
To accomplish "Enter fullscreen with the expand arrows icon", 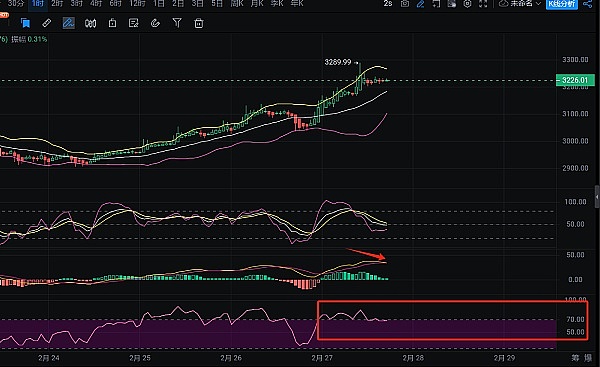I will coord(483,3).
